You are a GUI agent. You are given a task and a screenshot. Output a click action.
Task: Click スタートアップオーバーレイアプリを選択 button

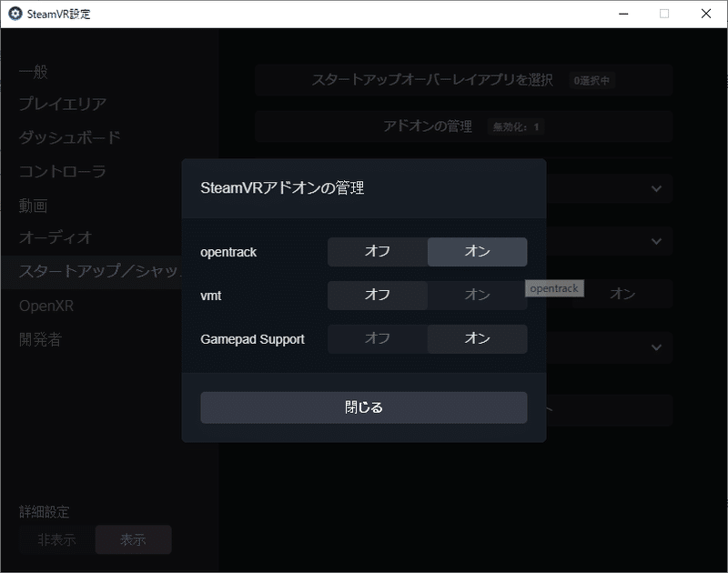pyautogui.click(x=463, y=80)
